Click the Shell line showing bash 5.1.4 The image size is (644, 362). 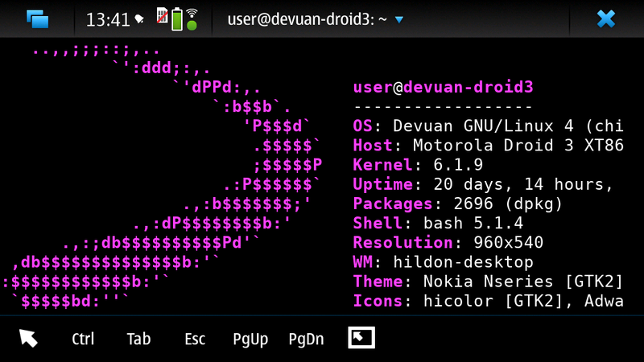pyautogui.click(x=438, y=223)
